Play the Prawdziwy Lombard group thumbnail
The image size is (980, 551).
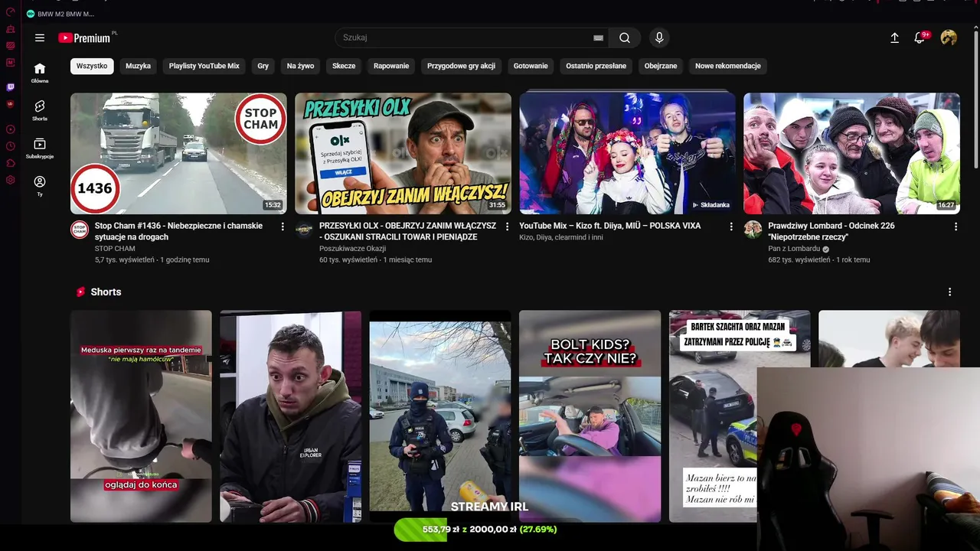[x=851, y=153]
